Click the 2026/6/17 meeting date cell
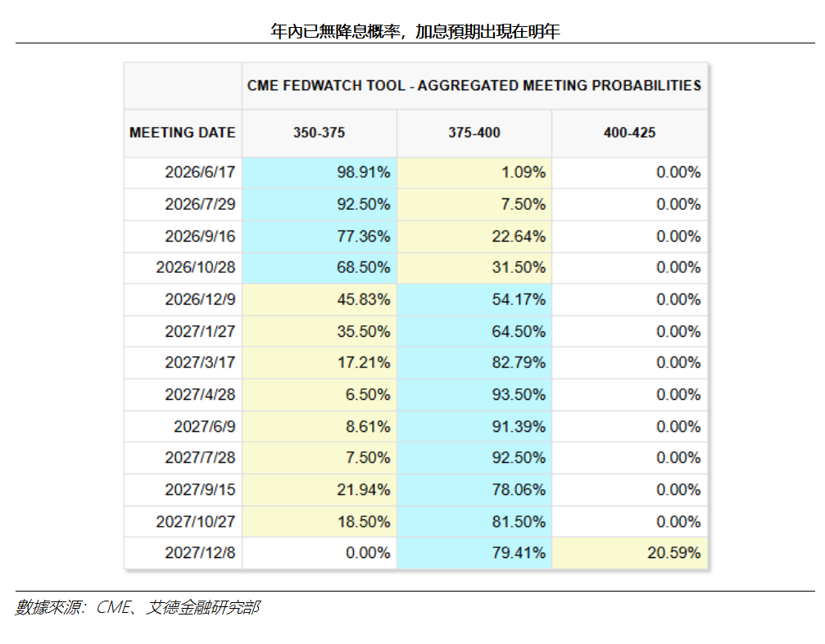825x644 pixels. (183, 173)
